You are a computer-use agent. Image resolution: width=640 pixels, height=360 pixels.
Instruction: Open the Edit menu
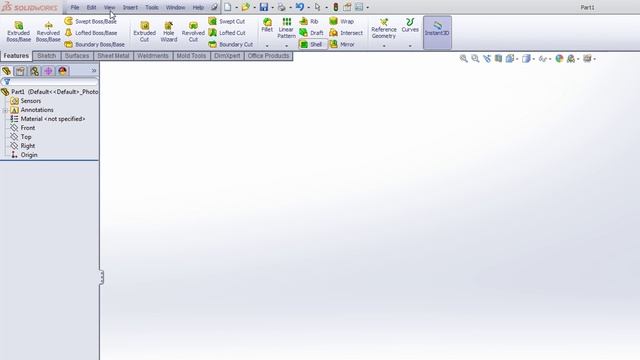(x=91, y=7)
